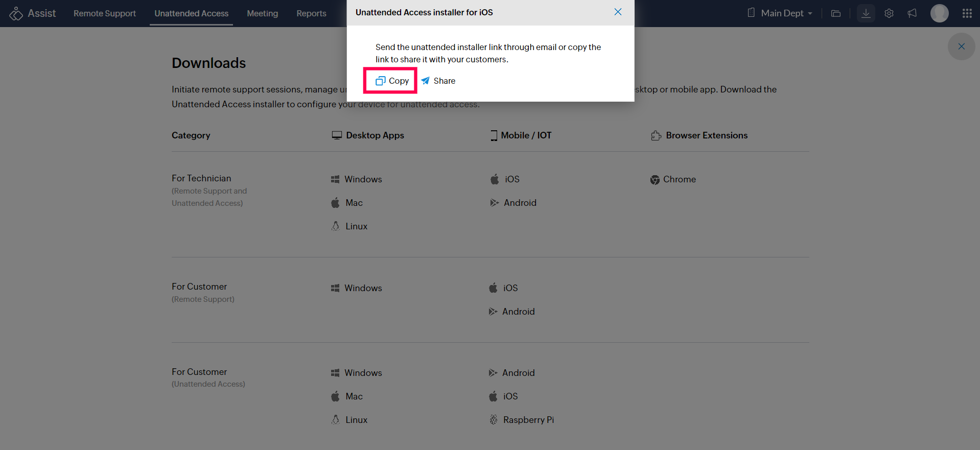This screenshot has width=980, height=450.
Task: Click the Assist logo
Action: (x=33, y=13)
